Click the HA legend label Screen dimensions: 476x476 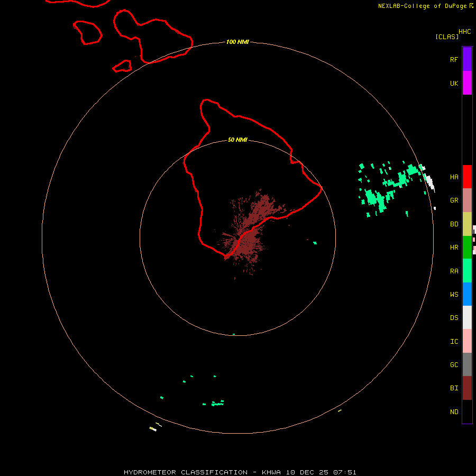tap(454, 177)
